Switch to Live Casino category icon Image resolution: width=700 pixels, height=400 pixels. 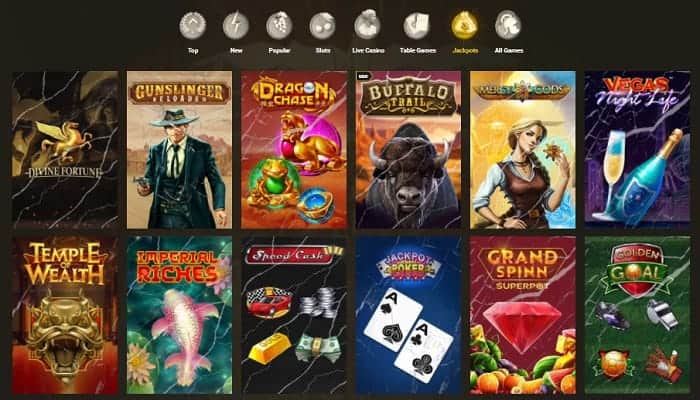367,25
